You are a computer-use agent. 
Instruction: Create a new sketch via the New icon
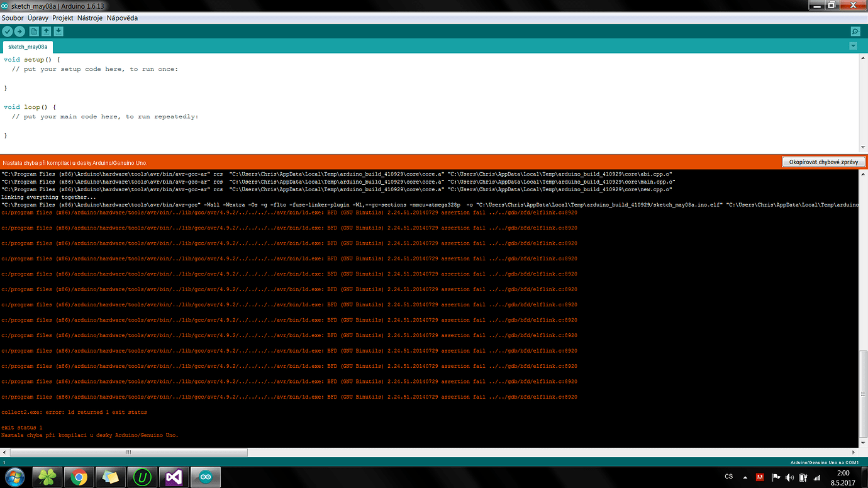tap(34, 31)
